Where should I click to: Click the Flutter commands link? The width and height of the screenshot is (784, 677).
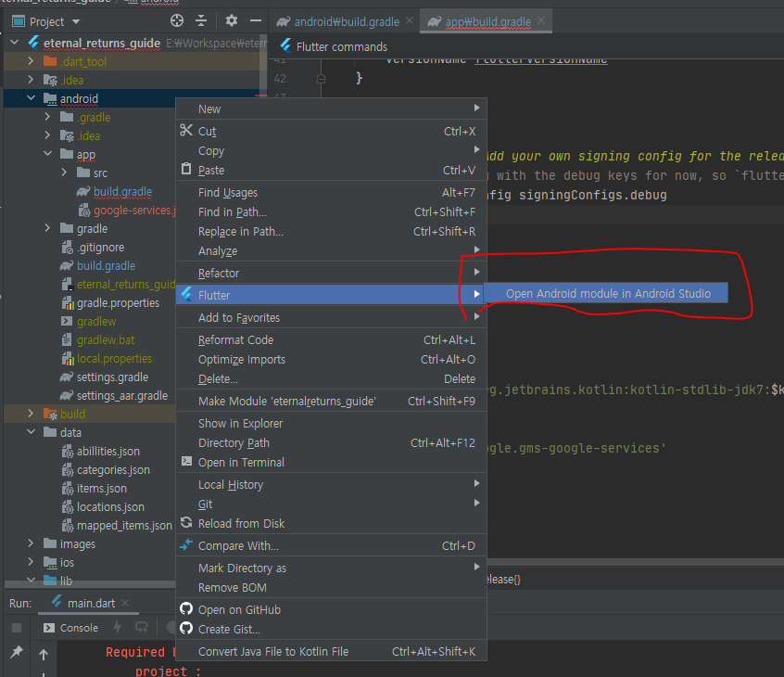coord(342,46)
